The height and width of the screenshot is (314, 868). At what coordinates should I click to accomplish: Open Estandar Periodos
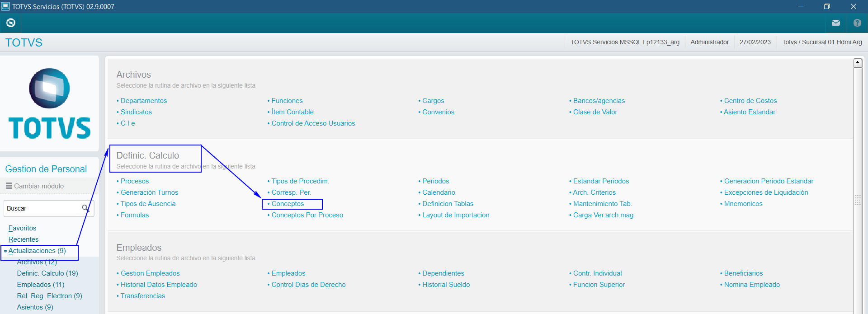point(601,181)
